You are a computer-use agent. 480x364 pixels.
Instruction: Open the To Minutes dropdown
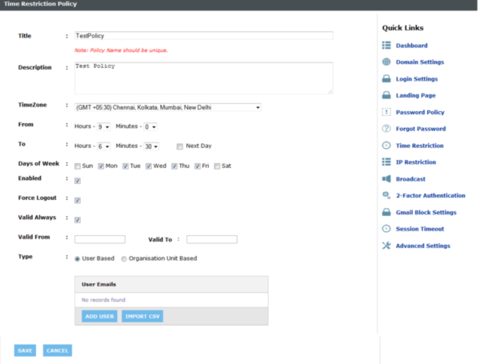tap(151, 146)
